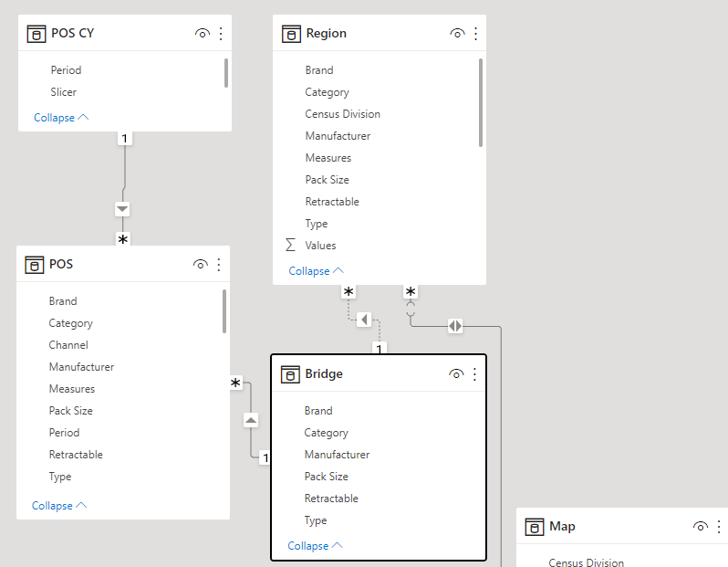Select Manufacturer field in POS table

[81, 367]
